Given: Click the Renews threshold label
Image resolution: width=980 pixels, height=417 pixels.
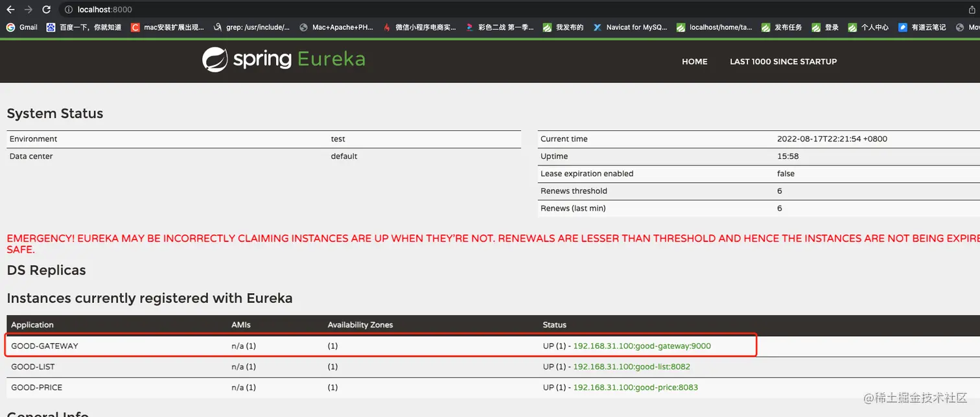Looking at the screenshot, I should [574, 191].
